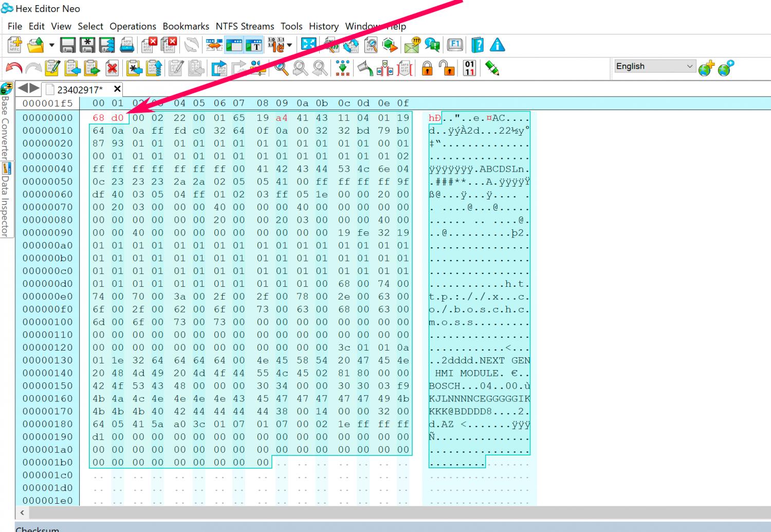Open the Base Converter side panel
This screenshot has width=771, height=532.
coord(6,121)
